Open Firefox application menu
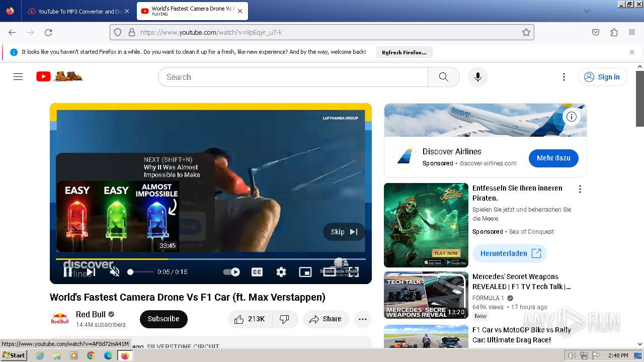 click(632, 32)
